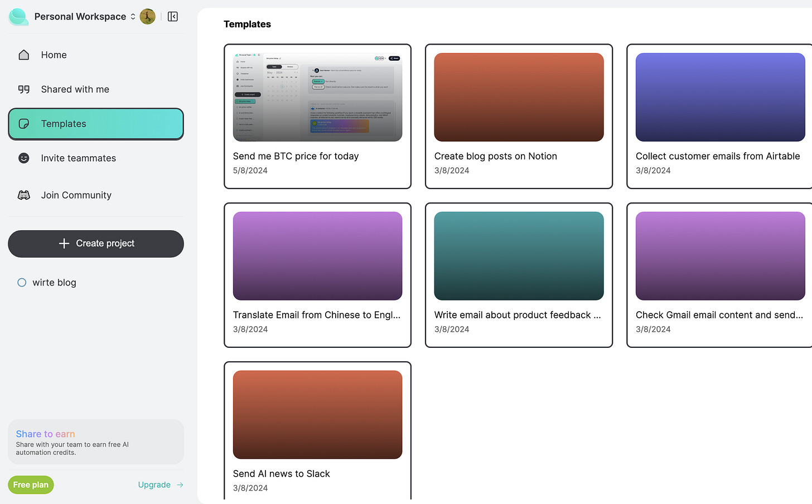Image resolution: width=812 pixels, height=504 pixels.
Task: Open the Discord icon beside Join Community
Action: coord(23,195)
